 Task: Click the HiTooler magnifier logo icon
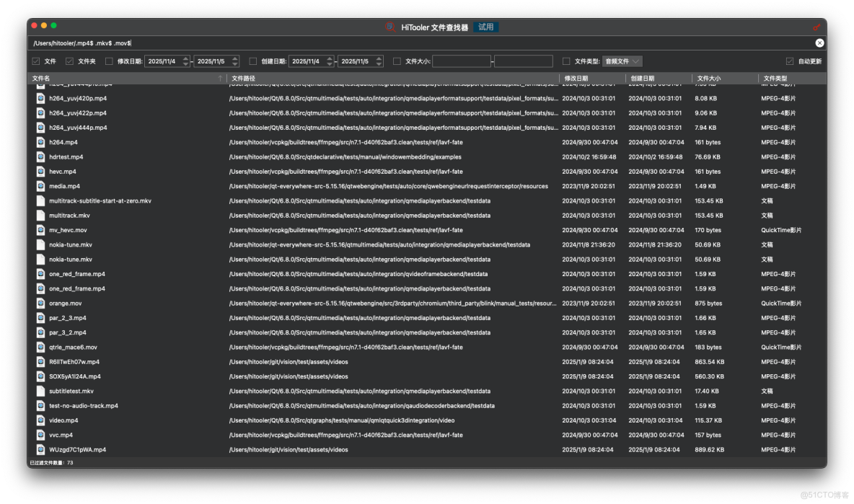(x=390, y=27)
